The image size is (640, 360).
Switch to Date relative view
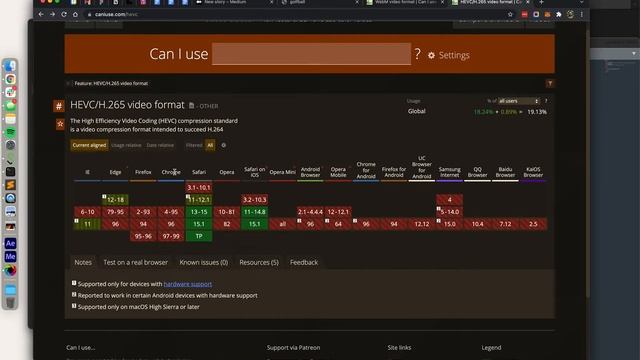(160, 145)
